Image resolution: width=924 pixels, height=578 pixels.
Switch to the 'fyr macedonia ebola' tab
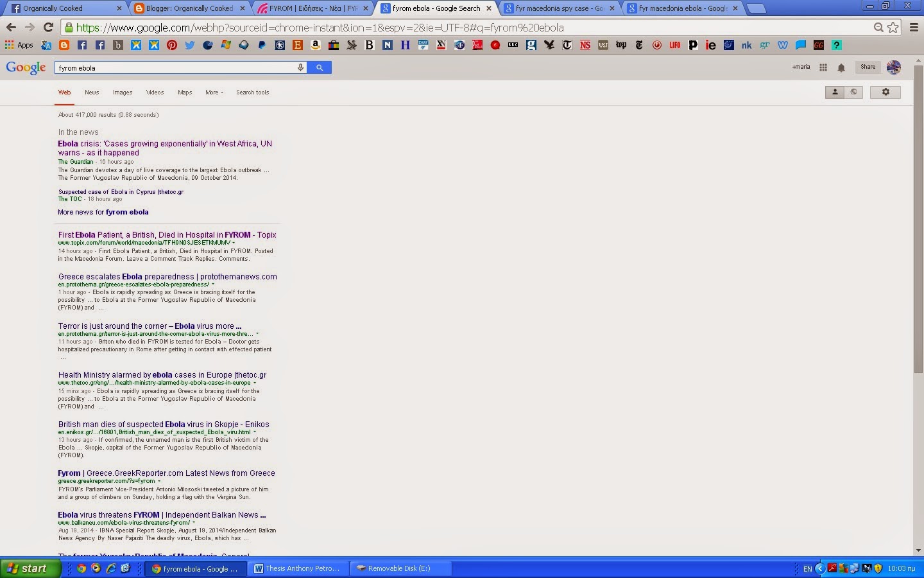(x=683, y=8)
